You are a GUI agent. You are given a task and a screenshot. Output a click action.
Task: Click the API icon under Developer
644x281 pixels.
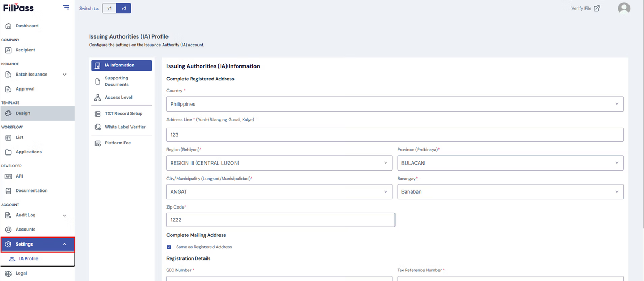(x=8, y=176)
